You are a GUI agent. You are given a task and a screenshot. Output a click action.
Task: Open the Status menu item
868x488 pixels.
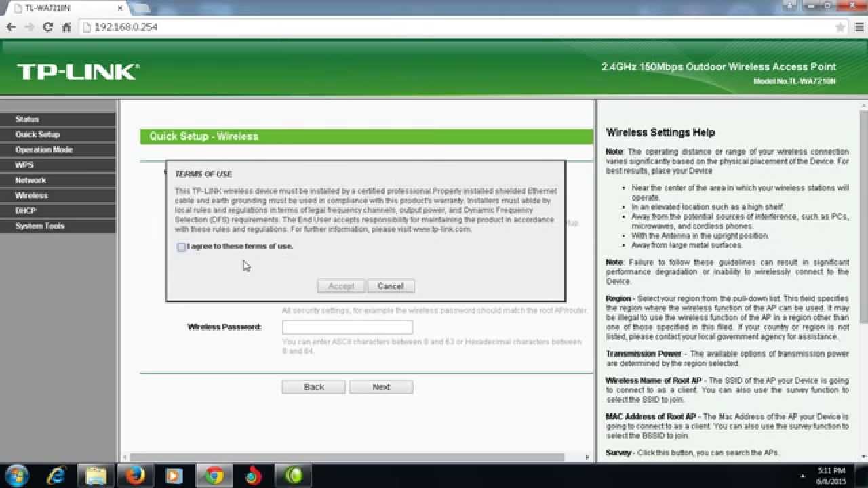(x=58, y=119)
